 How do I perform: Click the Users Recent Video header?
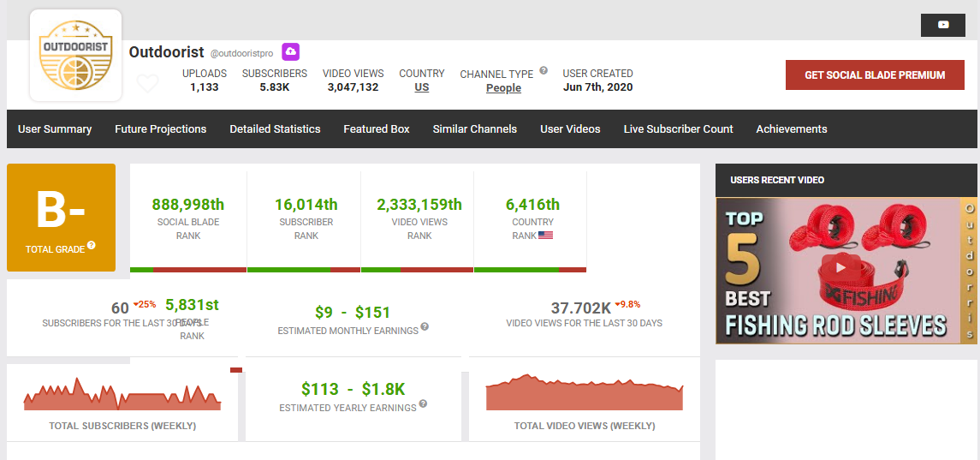tap(846, 180)
